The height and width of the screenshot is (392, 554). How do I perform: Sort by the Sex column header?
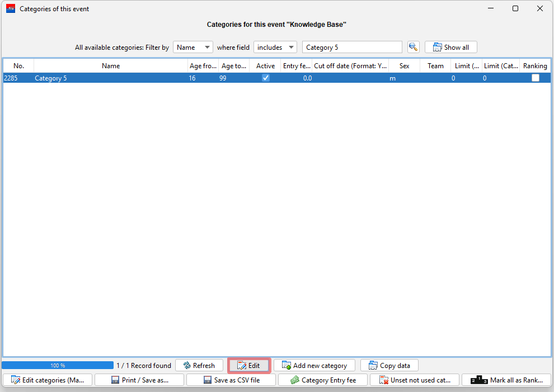404,66
